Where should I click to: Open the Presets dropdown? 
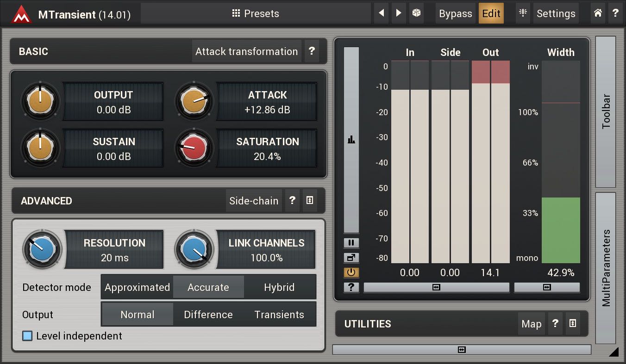[x=256, y=13]
